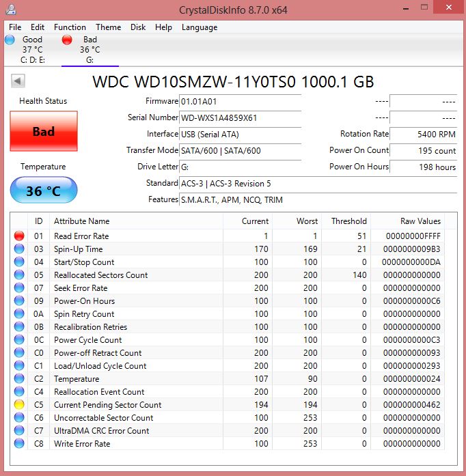
Task: Click the Health Status label
Action: (43, 101)
